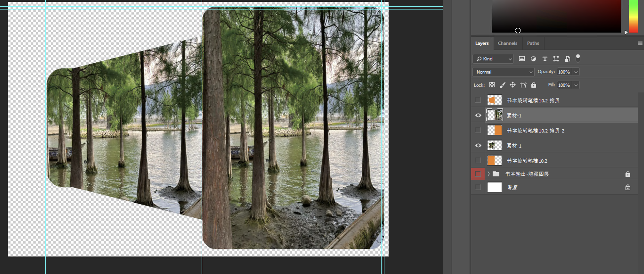
Task: Filter layers by shape layer icon
Action: (556, 59)
